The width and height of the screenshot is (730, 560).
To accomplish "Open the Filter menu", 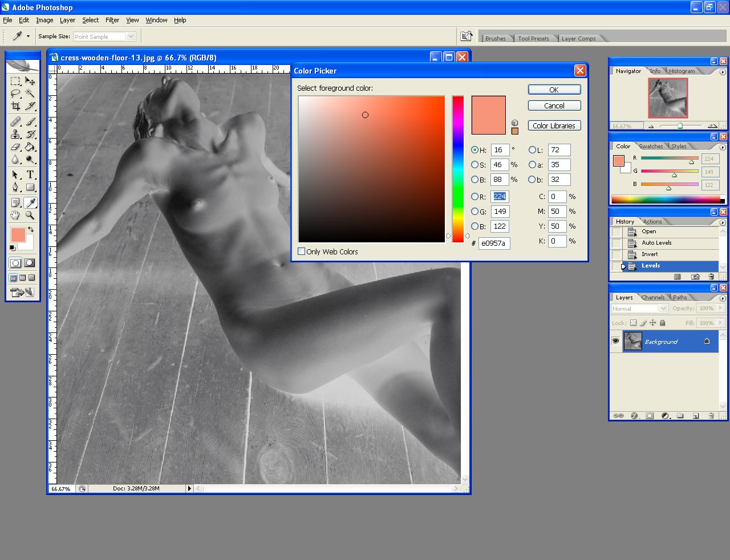I will 112,20.
